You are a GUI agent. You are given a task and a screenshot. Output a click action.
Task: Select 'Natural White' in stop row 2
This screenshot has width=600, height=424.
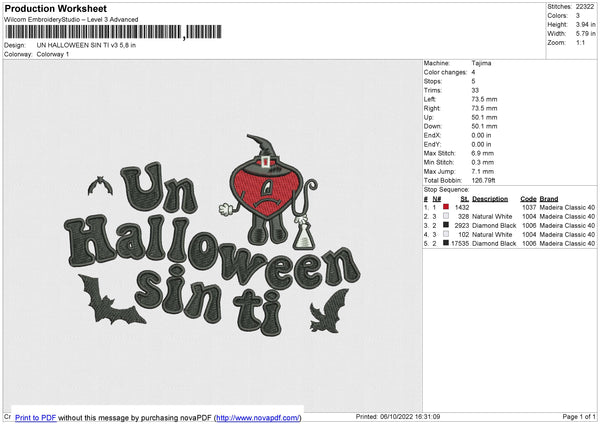[492, 216]
